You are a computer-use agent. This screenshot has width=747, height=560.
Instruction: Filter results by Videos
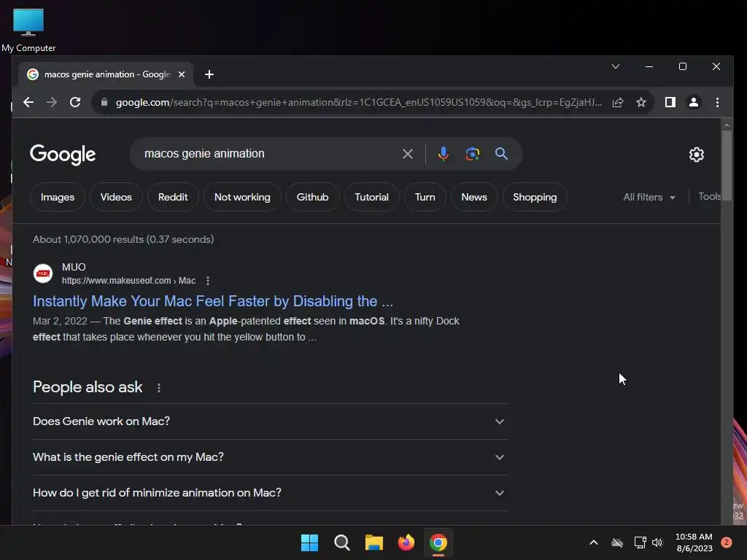116,197
